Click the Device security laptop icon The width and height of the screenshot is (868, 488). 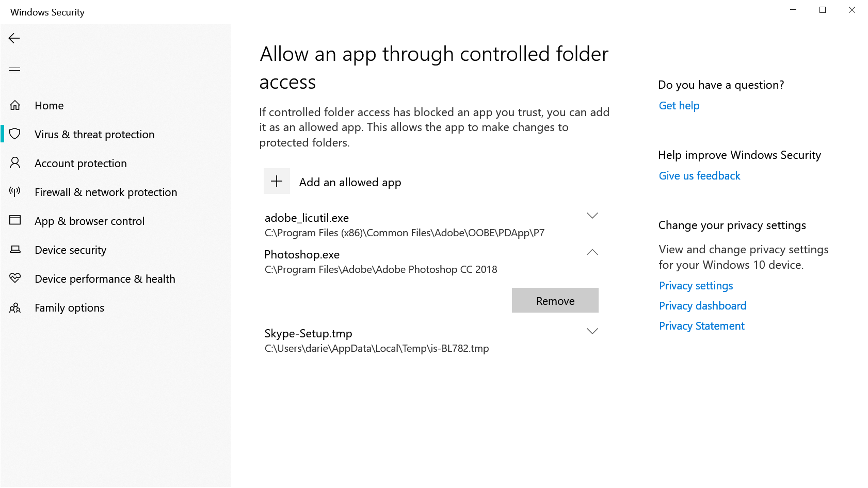tap(15, 250)
